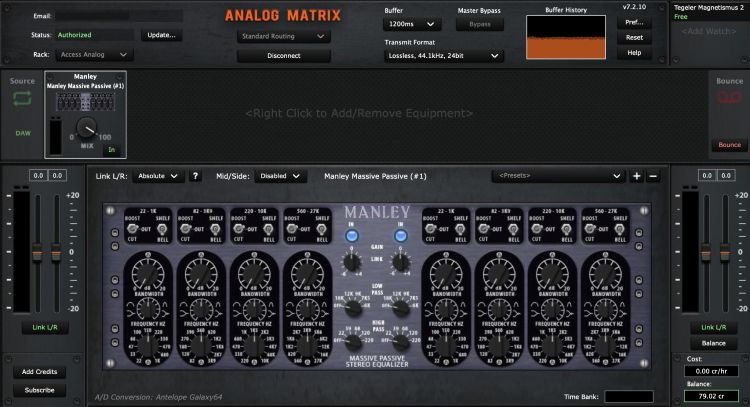Click the Subscribe button
This screenshot has height=407, width=750.
click(39, 390)
